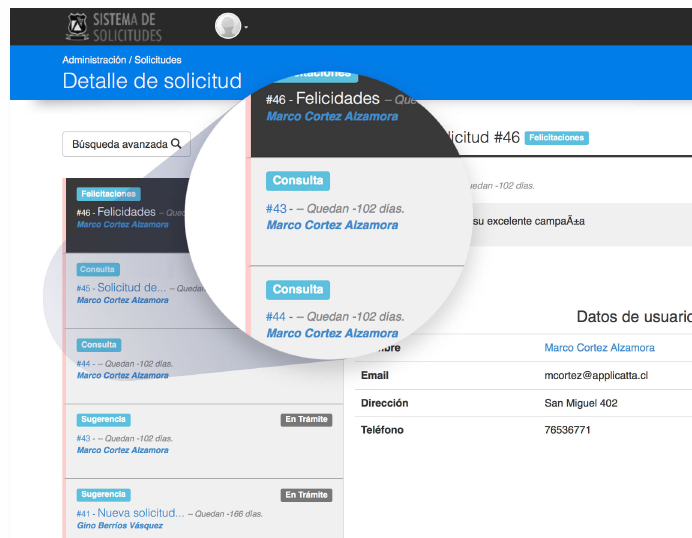Screen dimensions: 692x538
Task: Click the Email row label
Action: (x=375, y=376)
